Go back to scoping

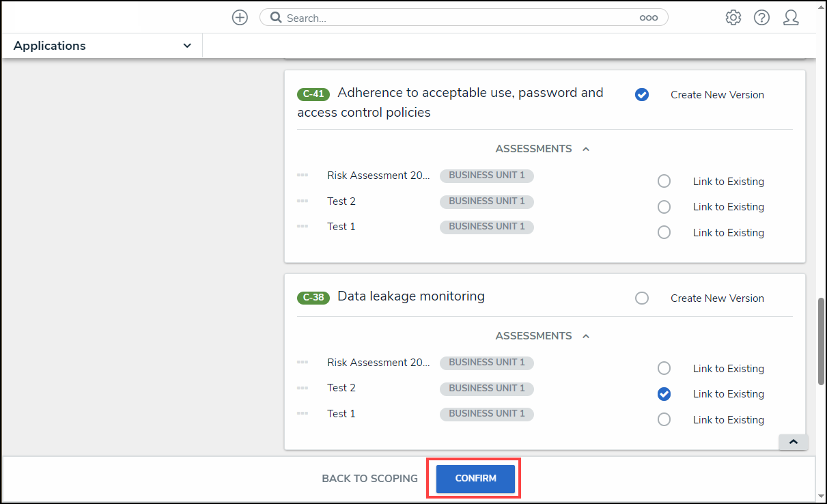369,478
